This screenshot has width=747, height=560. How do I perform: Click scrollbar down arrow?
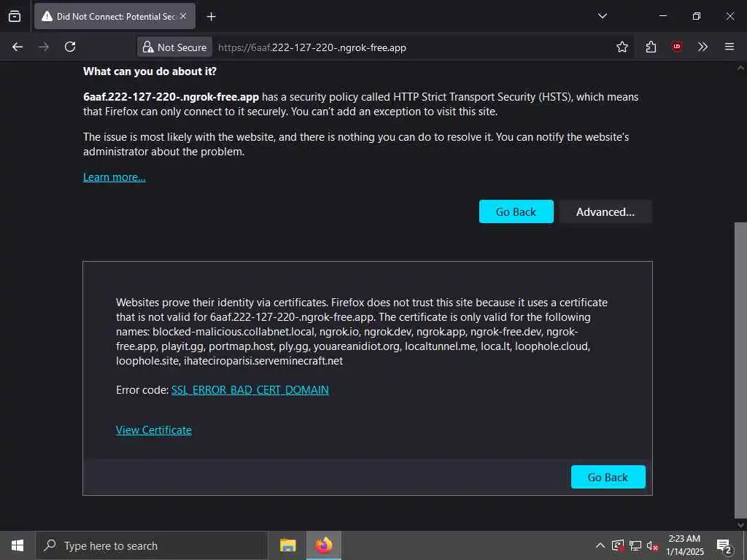[x=740, y=525]
